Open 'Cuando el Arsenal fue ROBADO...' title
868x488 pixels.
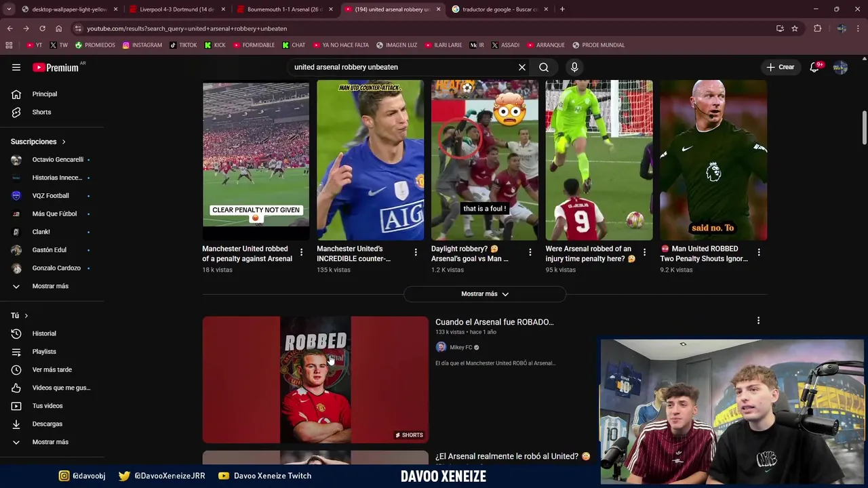pyautogui.click(x=494, y=322)
